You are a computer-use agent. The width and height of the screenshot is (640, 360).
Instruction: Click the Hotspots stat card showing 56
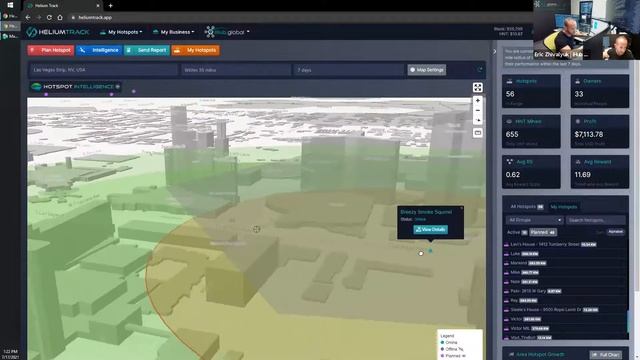[531, 91]
